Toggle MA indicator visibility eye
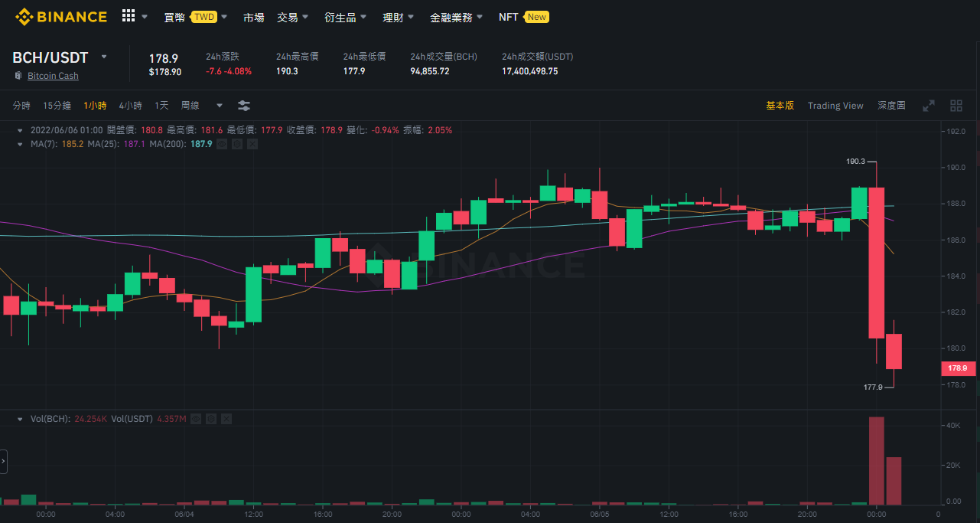 tap(222, 143)
